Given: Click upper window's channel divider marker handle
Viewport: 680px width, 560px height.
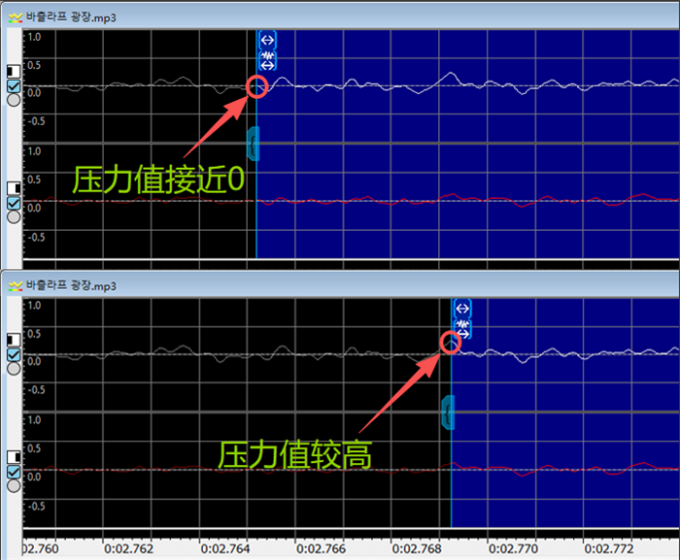Looking at the screenshot, I should tap(253, 143).
